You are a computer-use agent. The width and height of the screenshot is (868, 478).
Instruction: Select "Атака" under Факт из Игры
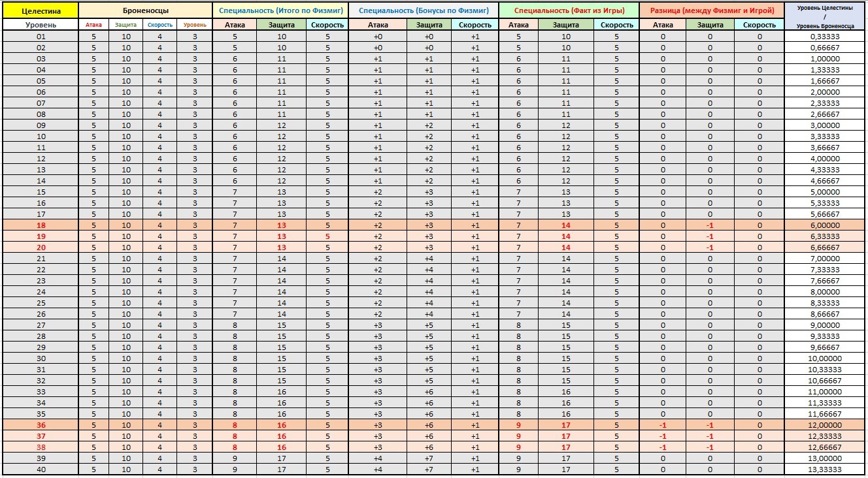(519, 25)
